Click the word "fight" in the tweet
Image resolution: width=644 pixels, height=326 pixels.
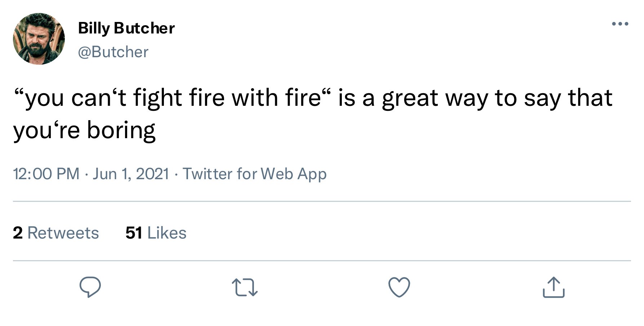(x=157, y=98)
